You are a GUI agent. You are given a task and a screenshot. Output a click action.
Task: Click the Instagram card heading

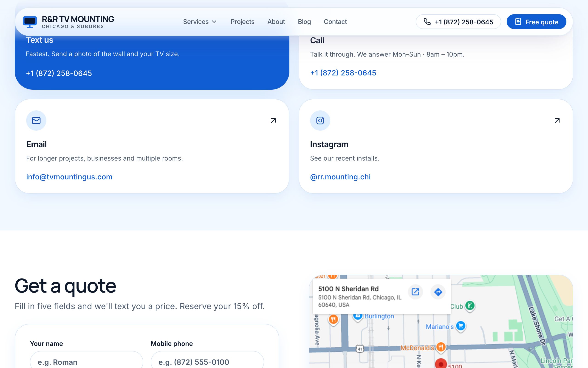[329, 144]
